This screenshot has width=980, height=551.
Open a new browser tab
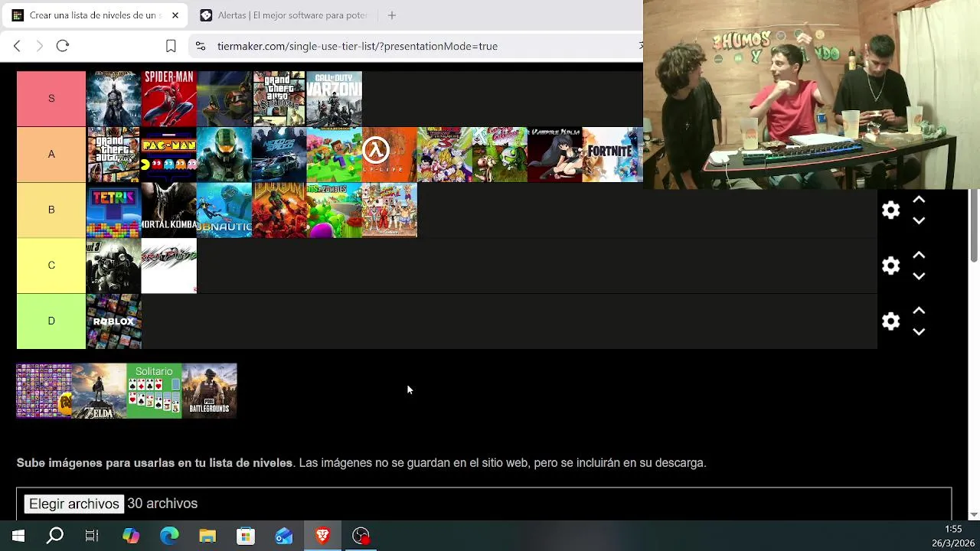coord(392,15)
